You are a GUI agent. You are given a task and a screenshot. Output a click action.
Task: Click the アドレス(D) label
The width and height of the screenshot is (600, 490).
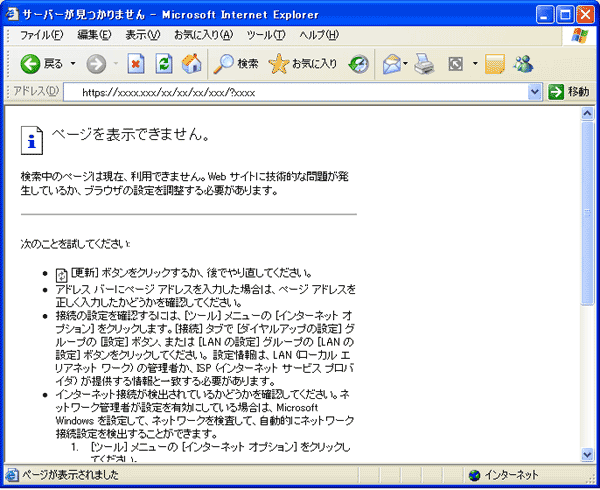pyautogui.click(x=36, y=91)
